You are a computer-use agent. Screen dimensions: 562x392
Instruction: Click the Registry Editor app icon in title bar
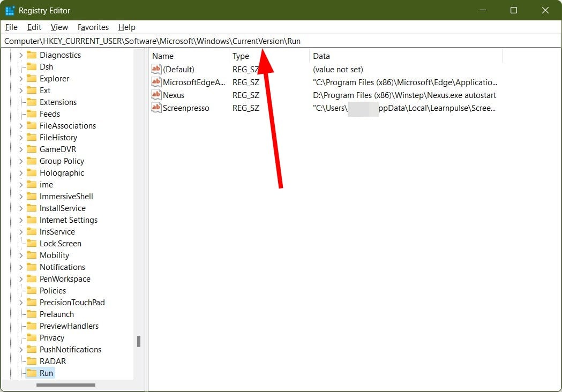(x=10, y=10)
